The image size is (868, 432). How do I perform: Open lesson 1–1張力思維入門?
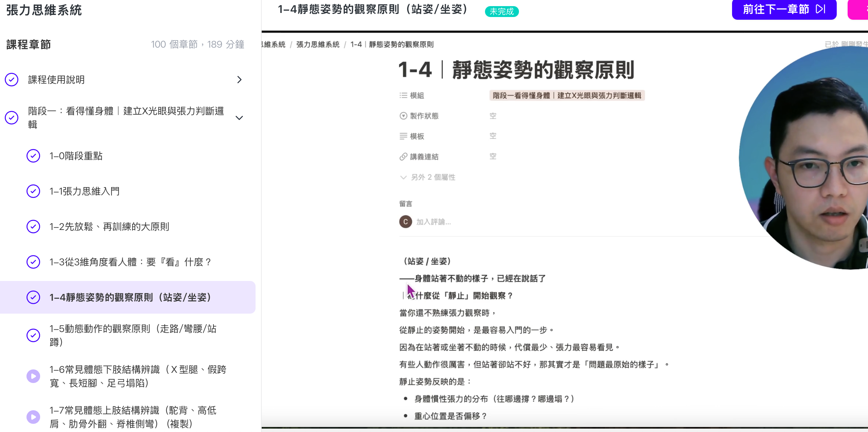[x=85, y=191]
